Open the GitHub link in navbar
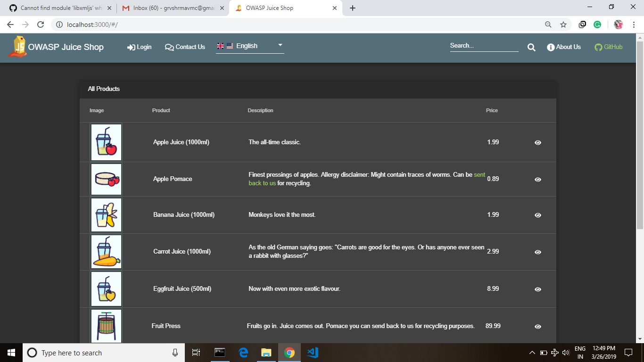The width and height of the screenshot is (644, 362). 609,47
